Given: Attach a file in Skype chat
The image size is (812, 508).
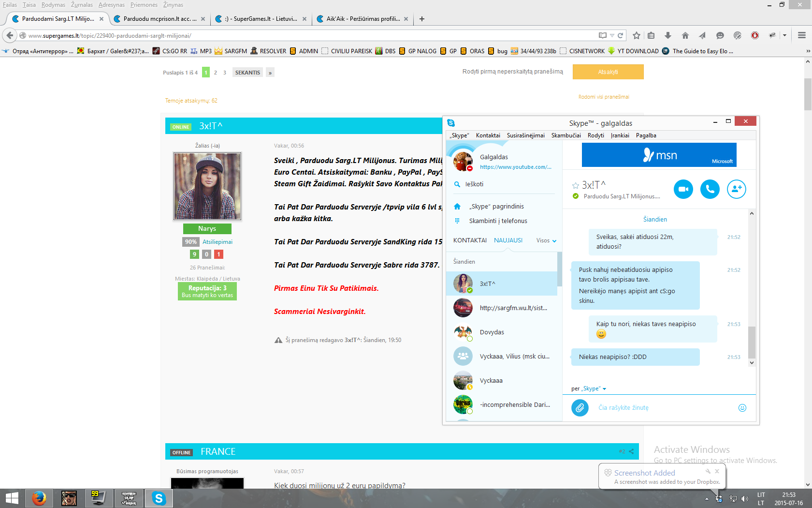Looking at the screenshot, I should point(580,408).
